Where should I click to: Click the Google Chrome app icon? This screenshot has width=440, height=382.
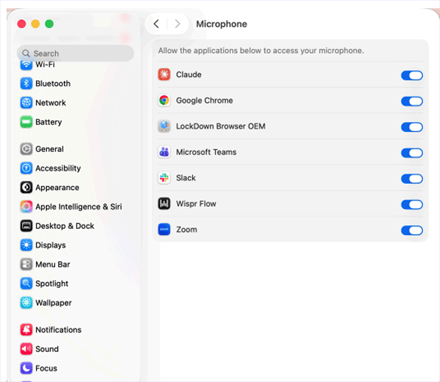coord(164,100)
